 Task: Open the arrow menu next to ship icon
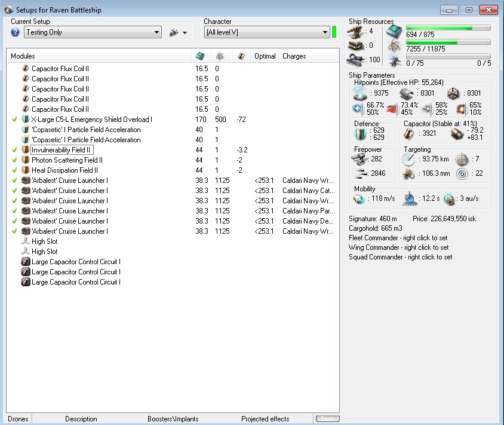pos(185,33)
